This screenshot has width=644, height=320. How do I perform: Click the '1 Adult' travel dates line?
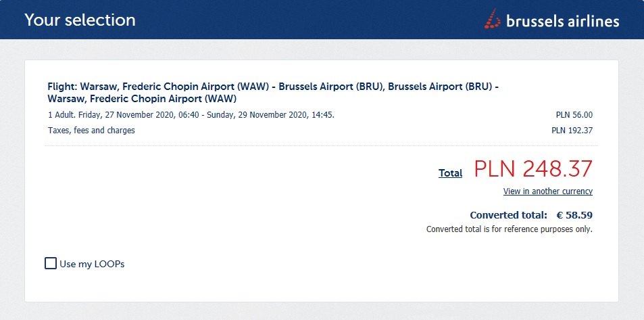(191, 115)
